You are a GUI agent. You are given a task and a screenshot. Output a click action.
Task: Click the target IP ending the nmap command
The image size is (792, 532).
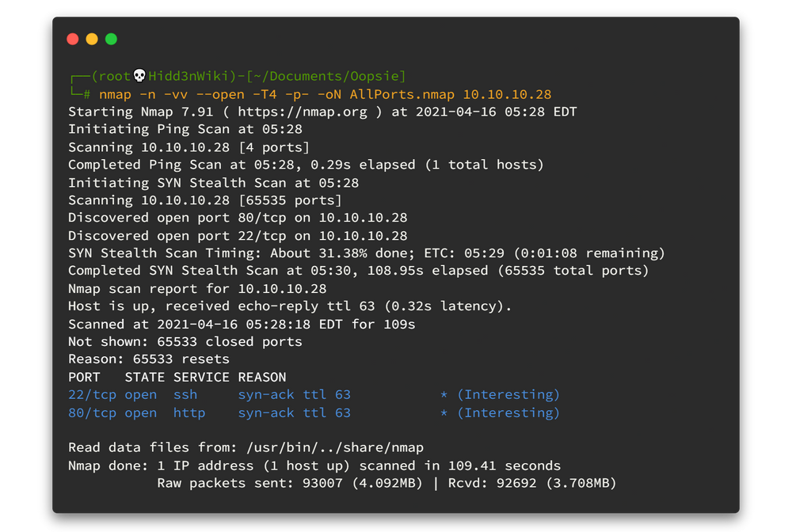507,94
